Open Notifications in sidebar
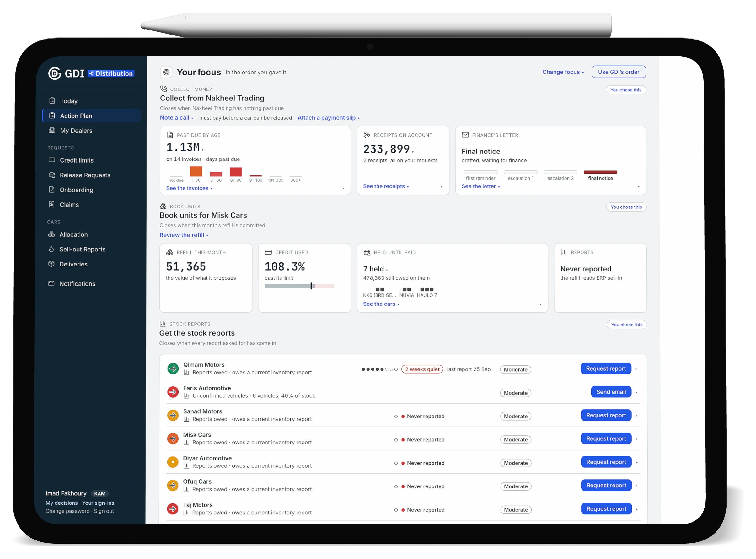Screen dimensions: 756x559 [x=91, y=284]
